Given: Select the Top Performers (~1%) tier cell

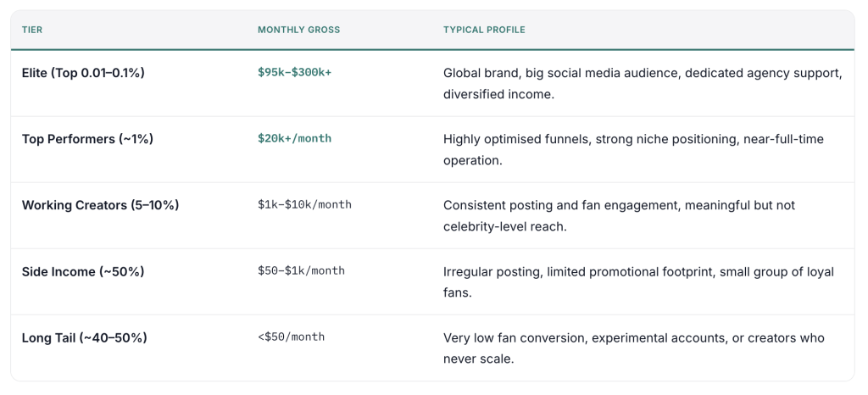Looking at the screenshot, I should click(x=87, y=139).
